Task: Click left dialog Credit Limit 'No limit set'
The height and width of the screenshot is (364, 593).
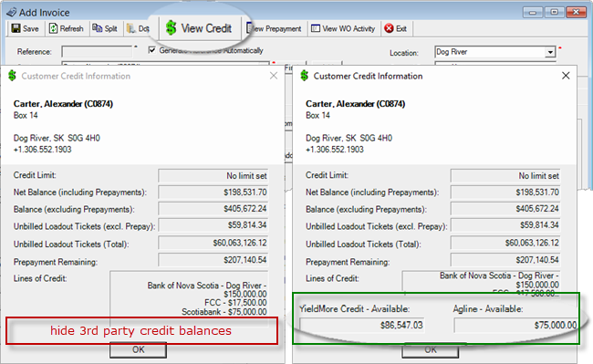Action: (213, 176)
